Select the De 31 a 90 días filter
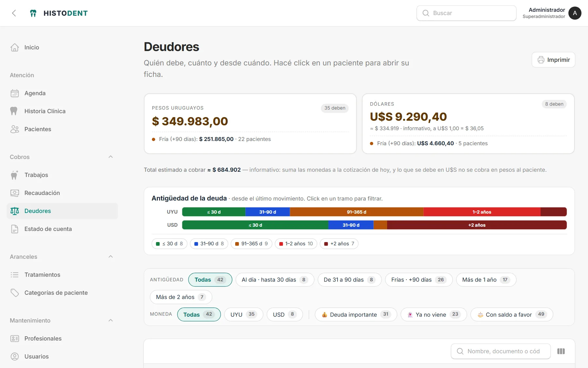 [x=350, y=280]
